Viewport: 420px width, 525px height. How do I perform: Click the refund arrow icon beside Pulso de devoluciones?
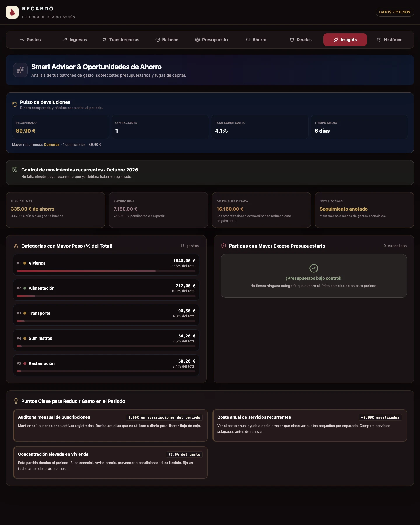point(15,104)
